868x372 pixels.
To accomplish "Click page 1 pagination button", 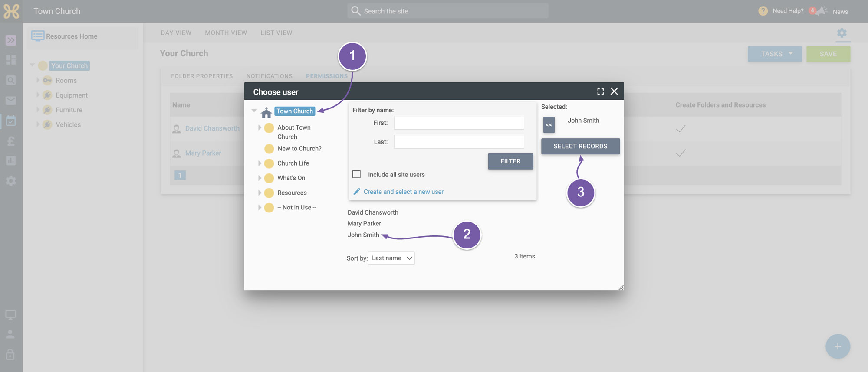I will (180, 175).
